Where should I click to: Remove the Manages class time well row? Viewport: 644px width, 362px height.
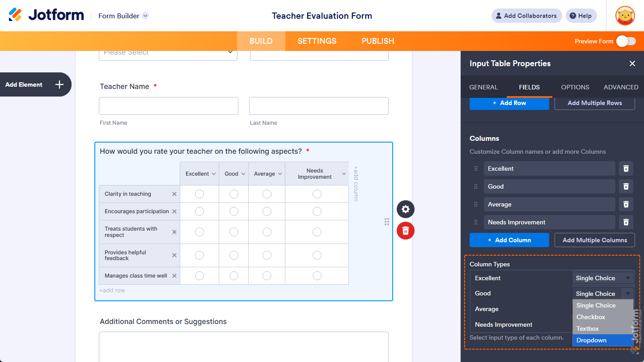tap(174, 276)
